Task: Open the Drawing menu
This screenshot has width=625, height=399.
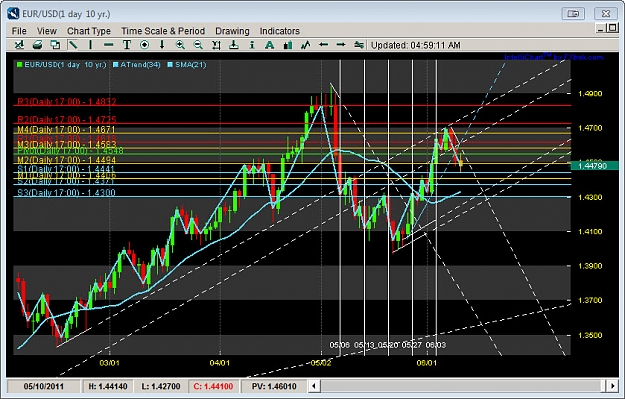Action: coord(232,31)
